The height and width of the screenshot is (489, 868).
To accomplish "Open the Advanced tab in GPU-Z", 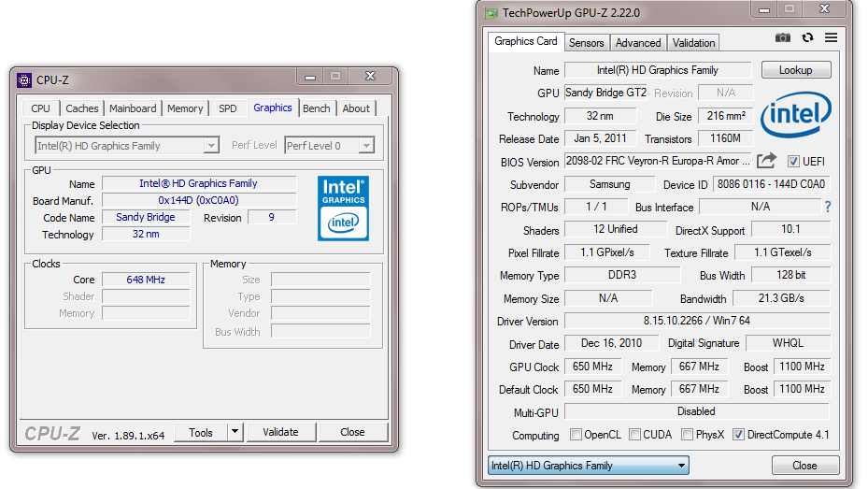I will coord(638,43).
